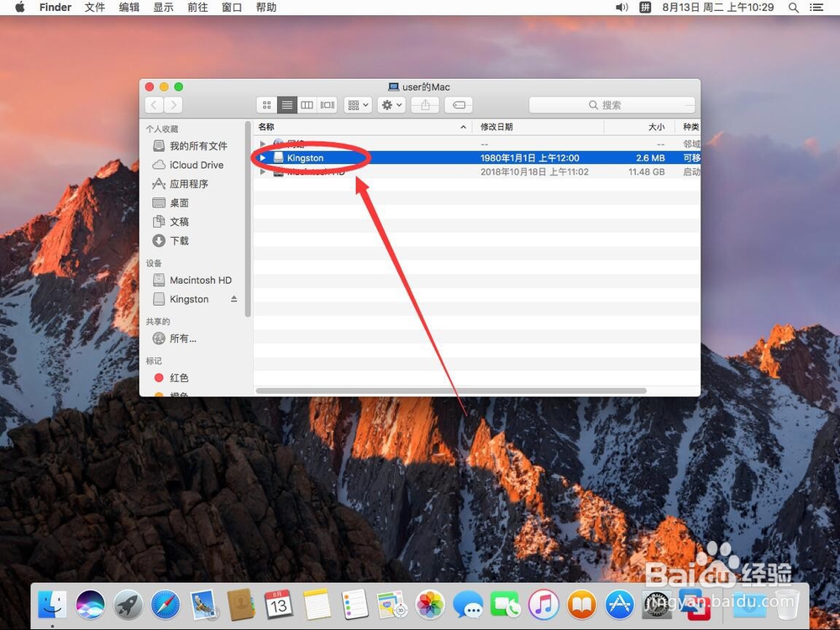Open Photos from the Dock
The image size is (840, 630).
point(430,604)
